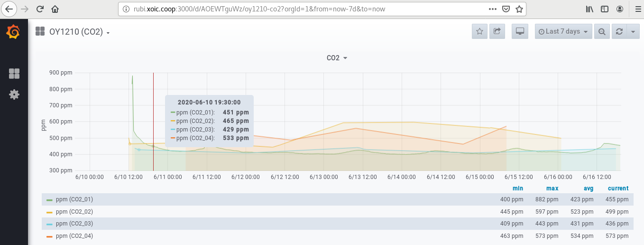
Task: Mark dashboard as favorite with star button
Action: [x=479, y=31]
